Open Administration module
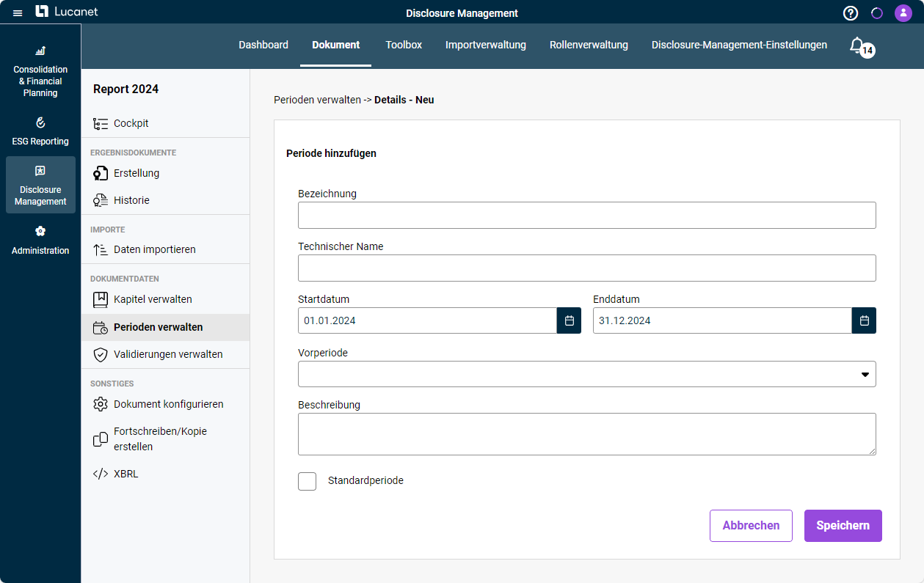 (40, 241)
